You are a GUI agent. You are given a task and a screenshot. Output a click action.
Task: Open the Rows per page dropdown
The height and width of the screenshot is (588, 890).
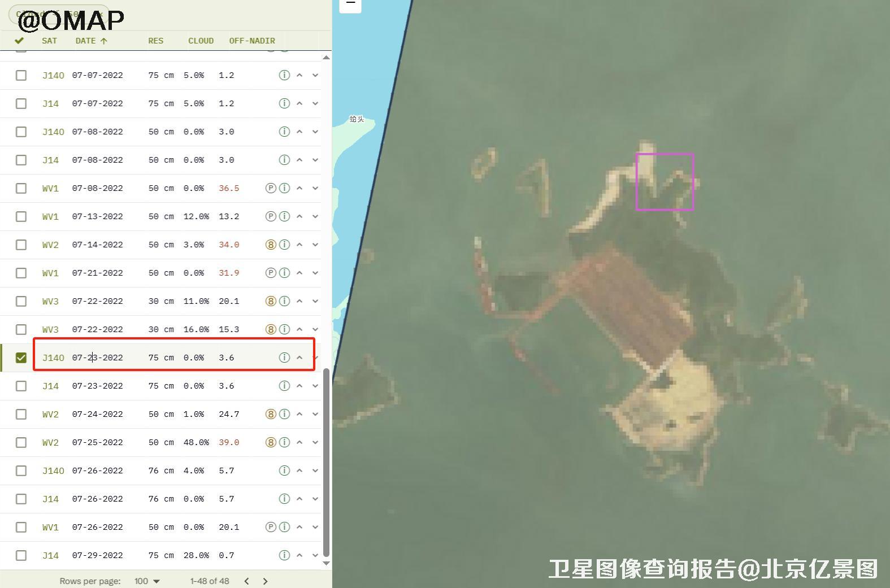pos(147,581)
